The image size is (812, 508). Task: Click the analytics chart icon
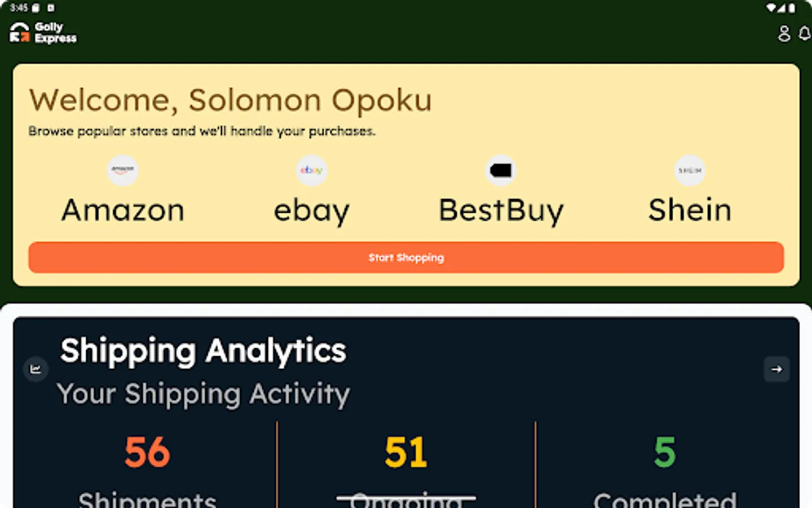click(x=36, y=369)
